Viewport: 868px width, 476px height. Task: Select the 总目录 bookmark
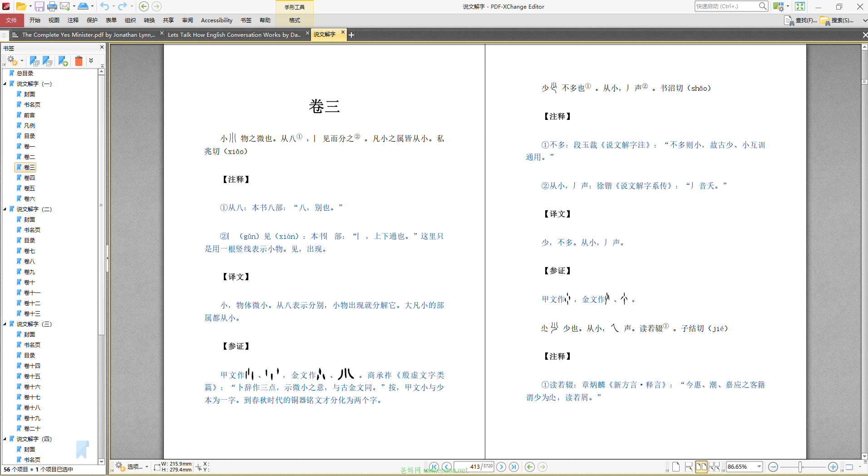25,74
